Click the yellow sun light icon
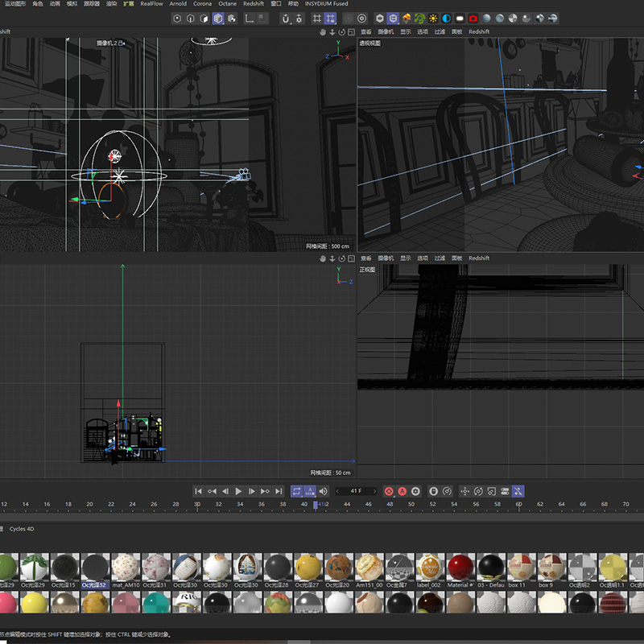The height and width of the screenshot is (644, 644). tap(433, 18)
